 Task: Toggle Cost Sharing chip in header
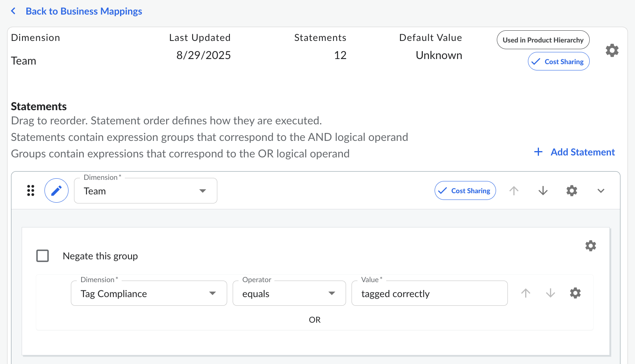558,62
